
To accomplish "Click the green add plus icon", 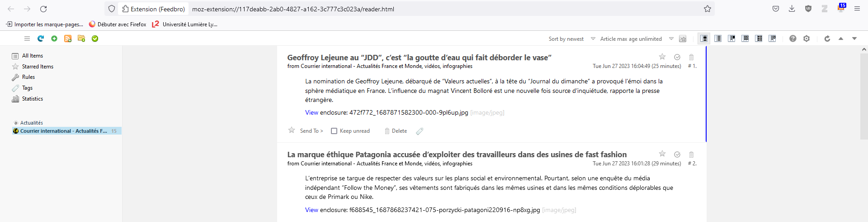I will (x=54, y=39).
